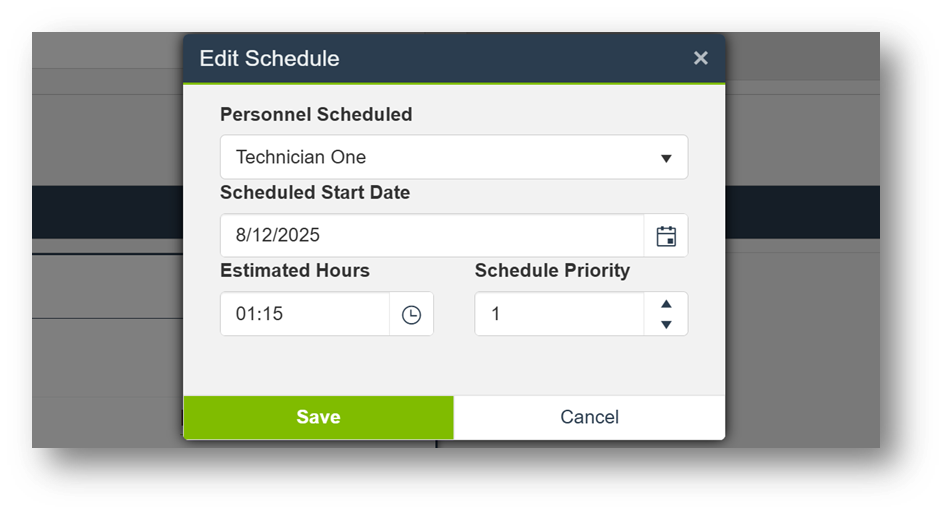Decrease Schedule Priority with down arrow
Image resolution: width=945 pixels, height=513 pixels.
pyautogui.click(x=667, y=324)
